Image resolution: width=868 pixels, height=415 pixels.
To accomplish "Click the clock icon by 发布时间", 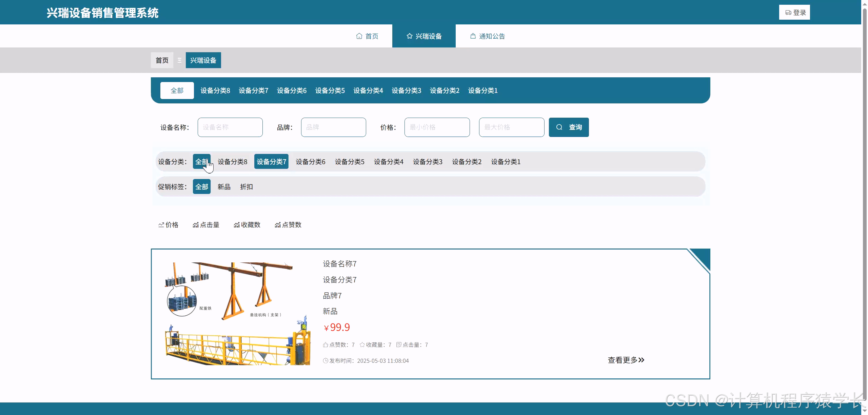I will tap(325, 361).
